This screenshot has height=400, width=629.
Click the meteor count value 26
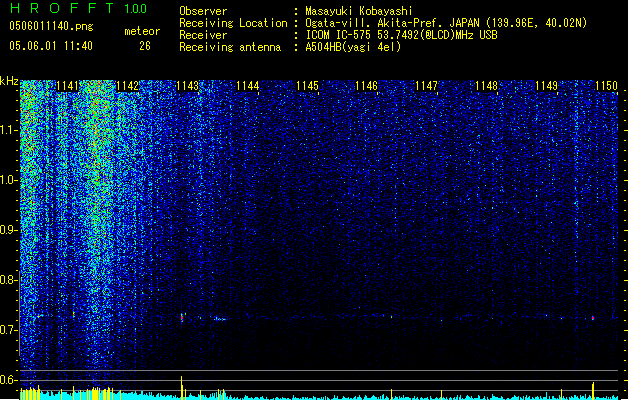point(145,46)
